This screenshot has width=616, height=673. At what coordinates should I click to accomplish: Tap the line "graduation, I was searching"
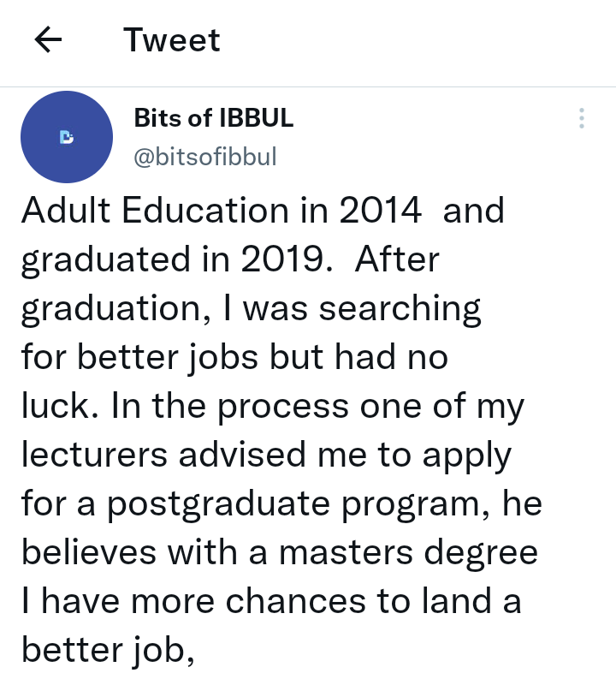click(251, 309)
